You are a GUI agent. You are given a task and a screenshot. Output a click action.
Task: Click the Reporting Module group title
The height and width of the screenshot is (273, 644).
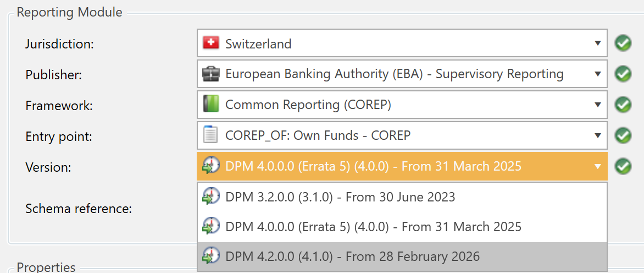[x=69, y=12]
